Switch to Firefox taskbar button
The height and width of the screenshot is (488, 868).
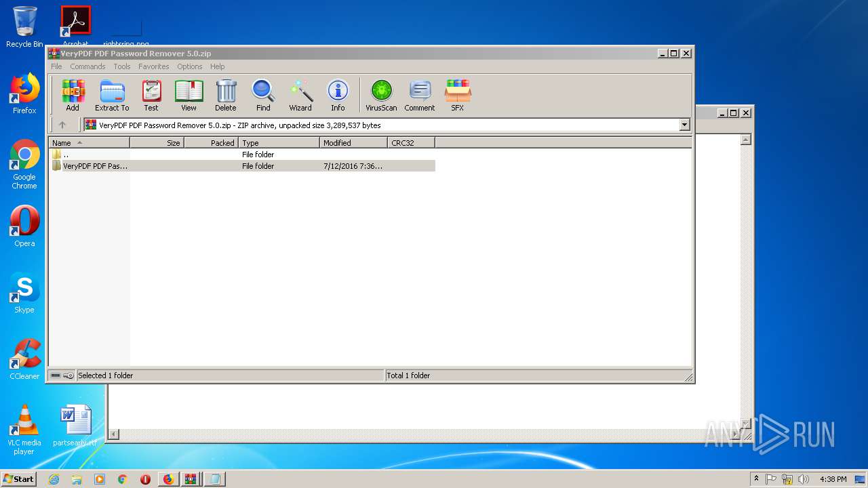pos(168,479)
